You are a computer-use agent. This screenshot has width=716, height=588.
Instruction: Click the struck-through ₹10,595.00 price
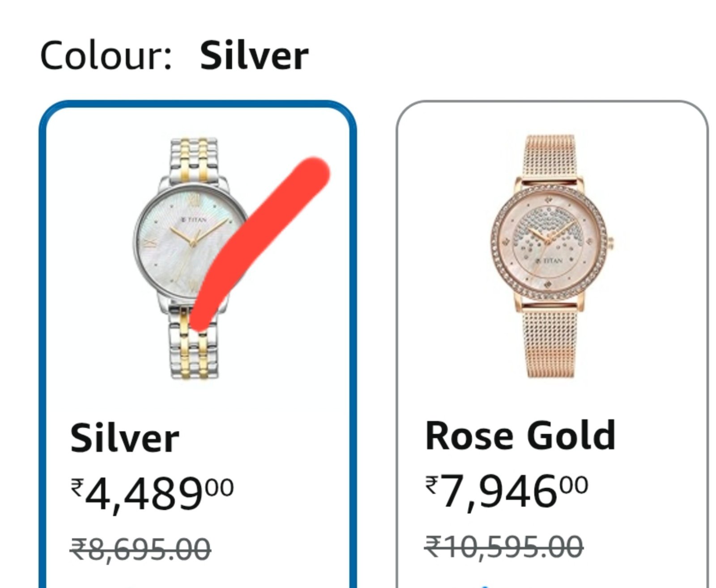(x=504, y=547)
